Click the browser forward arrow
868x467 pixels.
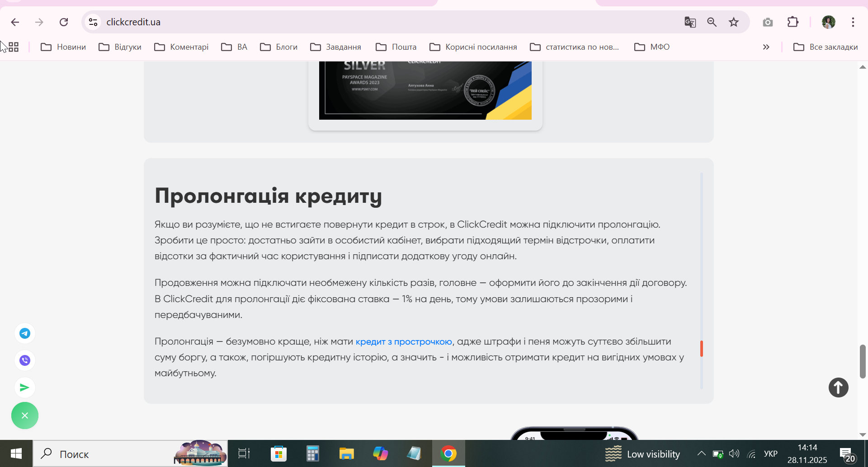[39, 22]
